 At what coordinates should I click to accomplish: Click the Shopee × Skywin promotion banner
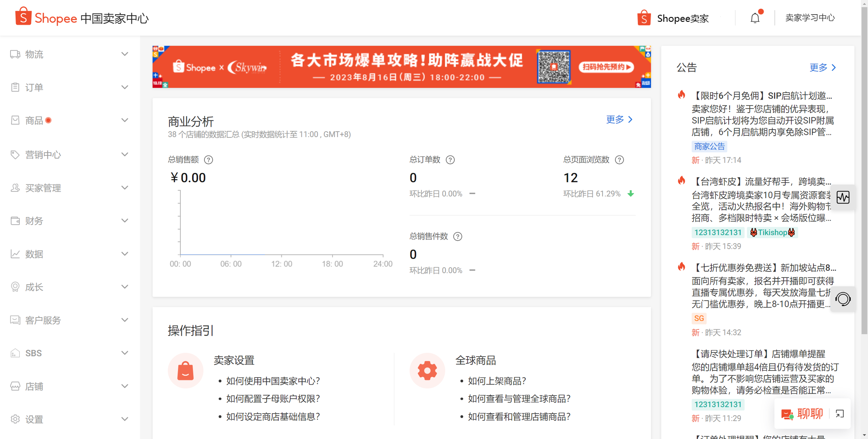[x=401, y=67]
